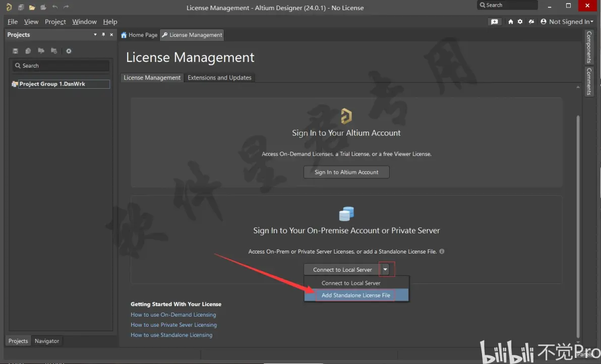The image size is (601, 364).
Task: Click the License Management page vertical scrollbar
Action: click(x=578, y=226)
